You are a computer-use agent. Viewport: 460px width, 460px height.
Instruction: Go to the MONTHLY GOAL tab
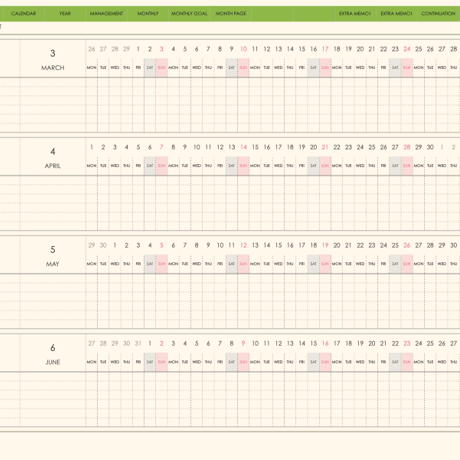(189, 14)
